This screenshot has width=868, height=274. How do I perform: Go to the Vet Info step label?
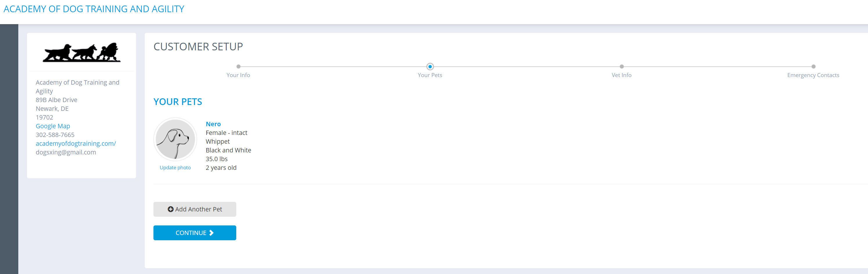[622, 75]
